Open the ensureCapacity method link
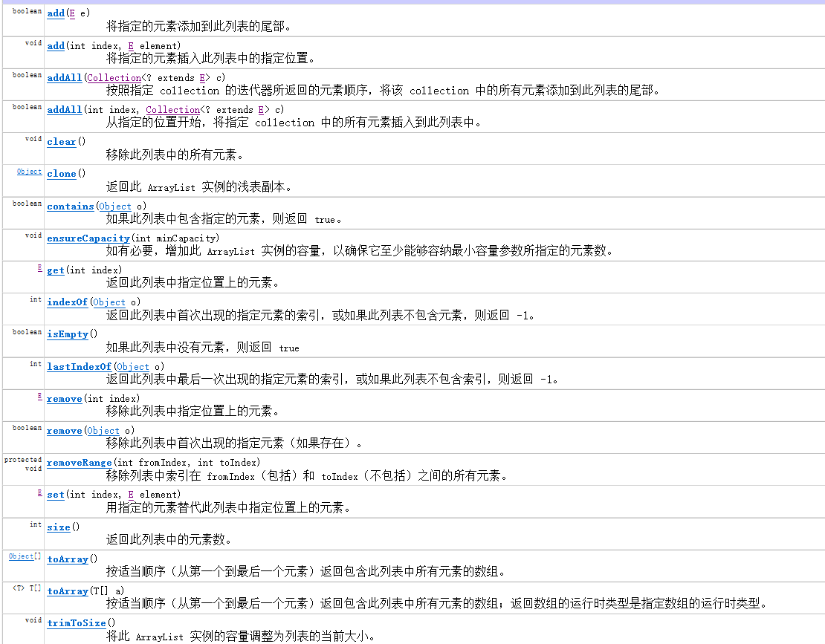This screenshot has width=825, height=644. coord(88,238)
